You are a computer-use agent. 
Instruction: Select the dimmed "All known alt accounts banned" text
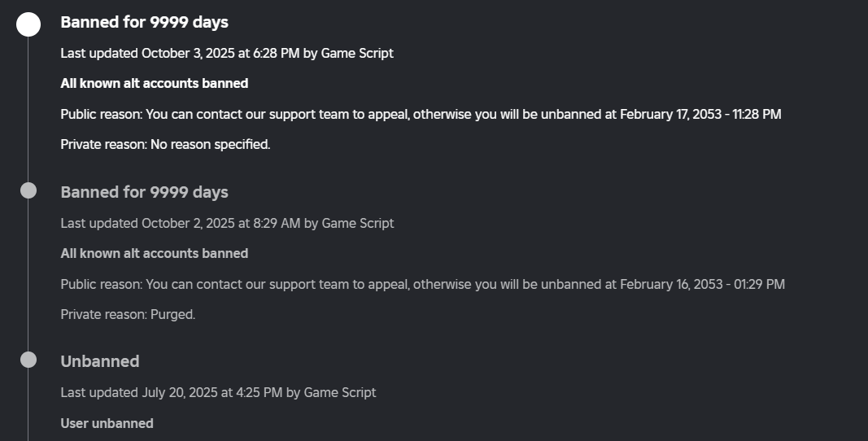pos(155,253)
